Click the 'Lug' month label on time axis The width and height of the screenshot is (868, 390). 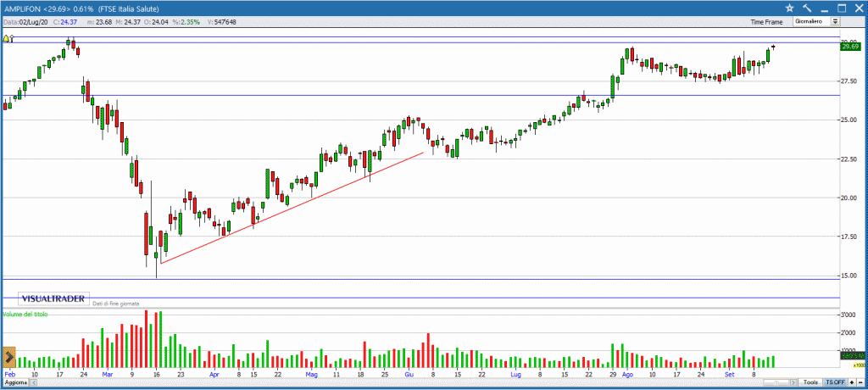pyautogui.click(x=516, y=375)
